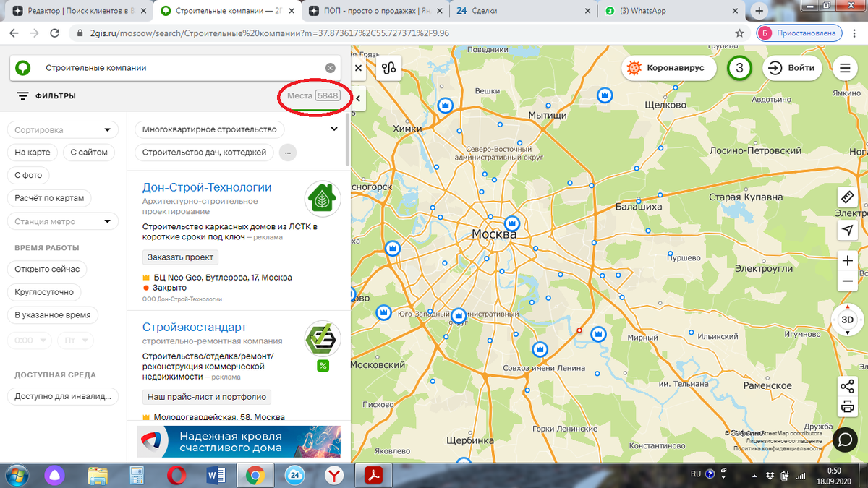This screenshot has height=488, width=868.
Task: Switch to the Редактор browser tab
Action: tap(80, 11)
